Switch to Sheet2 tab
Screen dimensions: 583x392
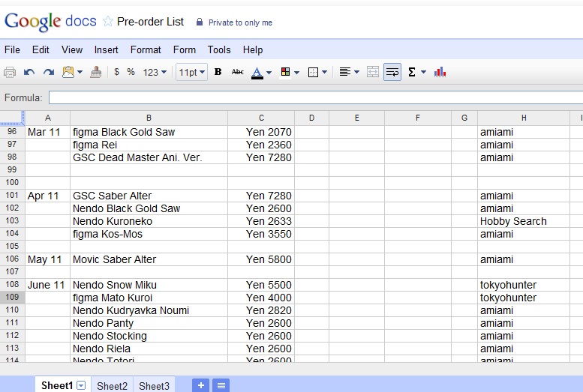tap(113, 386)
